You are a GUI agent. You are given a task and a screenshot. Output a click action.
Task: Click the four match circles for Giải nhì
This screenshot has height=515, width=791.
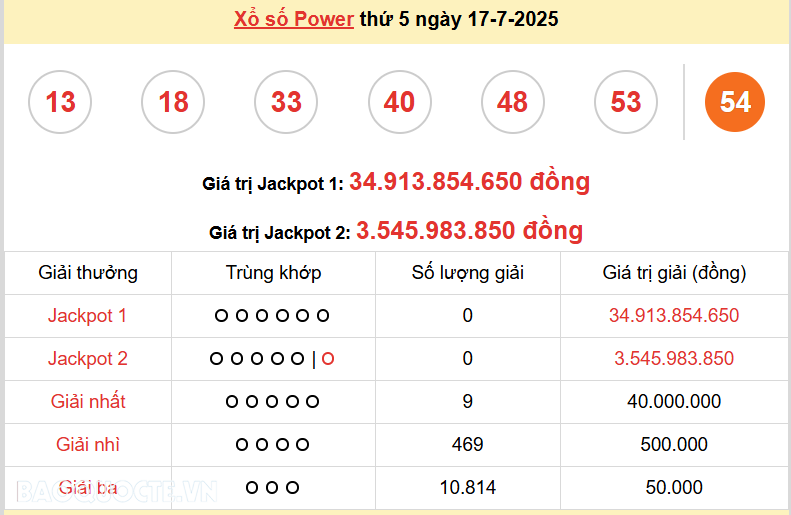click(x=272, y=444)
